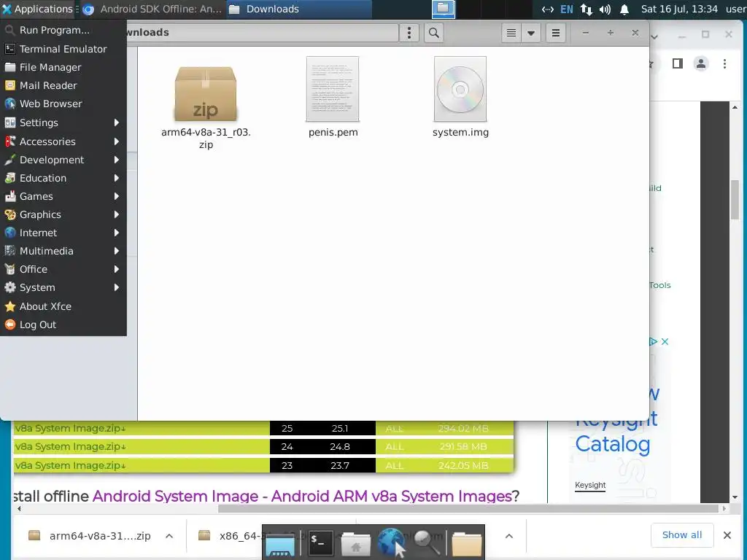Click the Applications menu button in panel
Screen dimensions: 747x560
[38, 9]
